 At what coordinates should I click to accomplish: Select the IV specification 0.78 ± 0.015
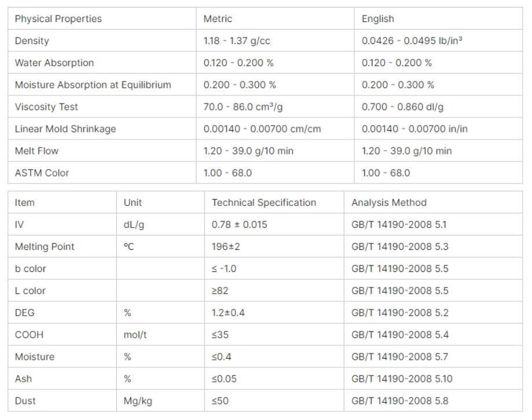[x=239, y=224]
